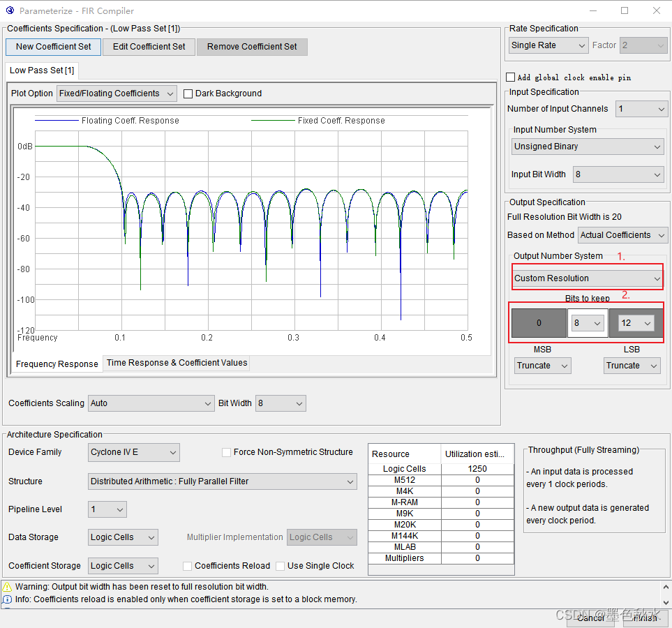Switch to Frequency Response tab
672x628 pixels.
(57, 364)
